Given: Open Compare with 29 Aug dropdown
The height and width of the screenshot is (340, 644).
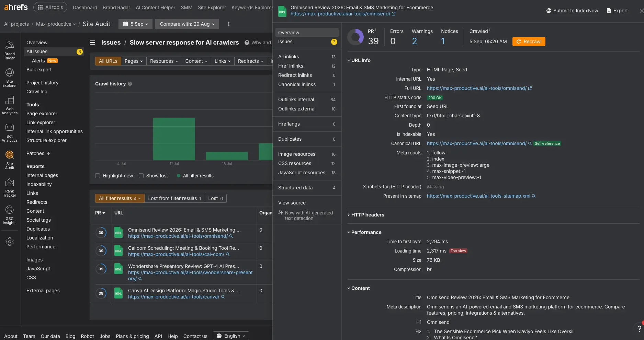Looking at the screenshot, I should click(187, 24).
